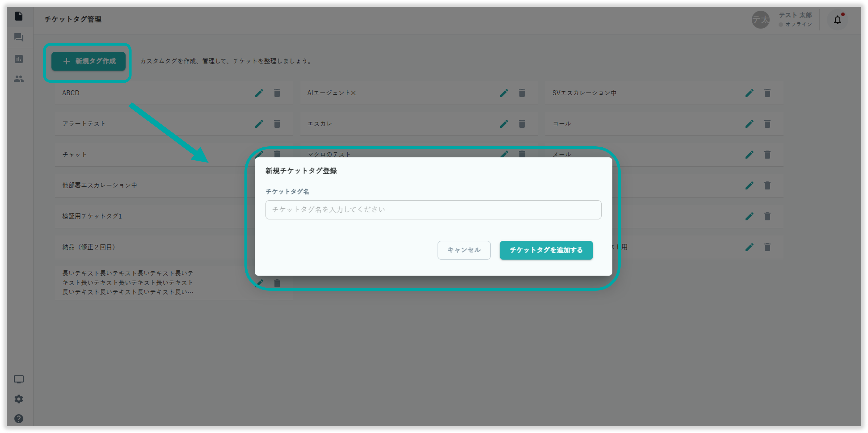Open the notification bell

(x=837, y=20)
